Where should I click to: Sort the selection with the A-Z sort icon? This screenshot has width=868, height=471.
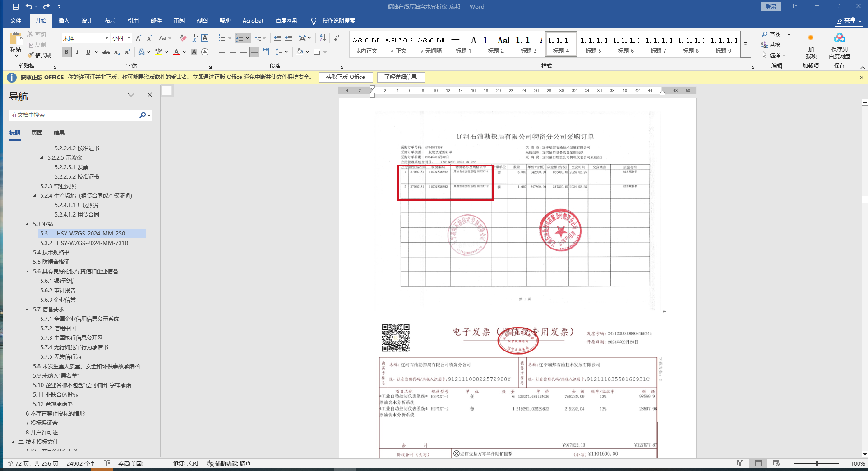pos(323,38)
